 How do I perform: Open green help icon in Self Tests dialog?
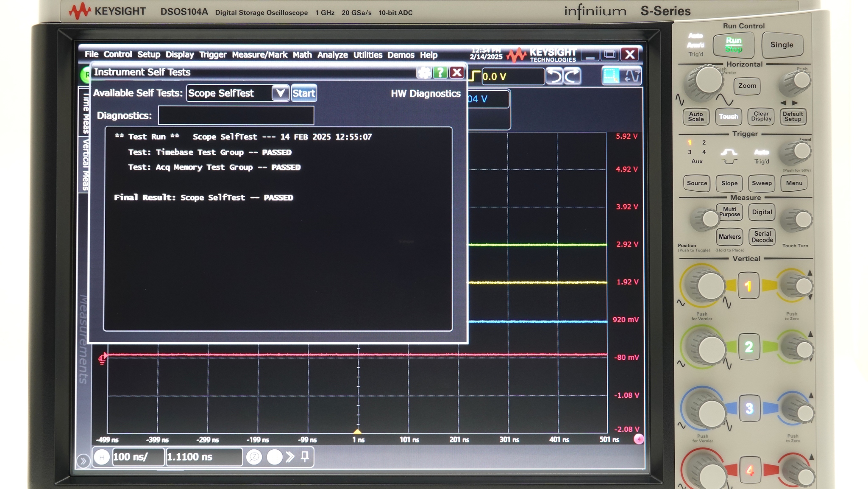tap(440, 73)
